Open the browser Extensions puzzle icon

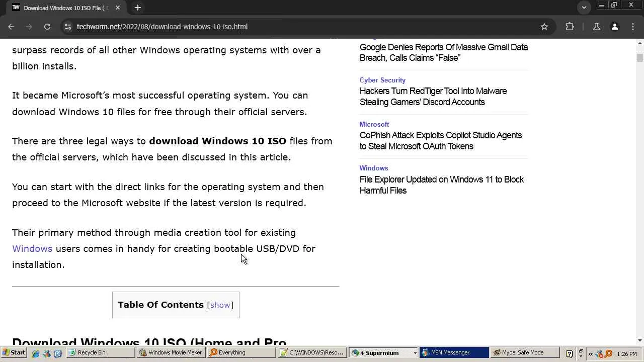click(570, 27)
